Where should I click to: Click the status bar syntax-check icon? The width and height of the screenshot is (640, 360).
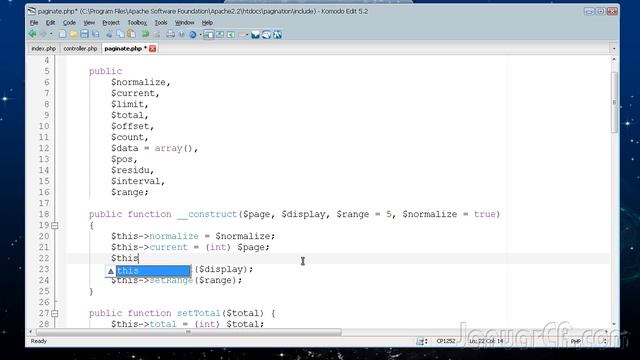[420, 341]
